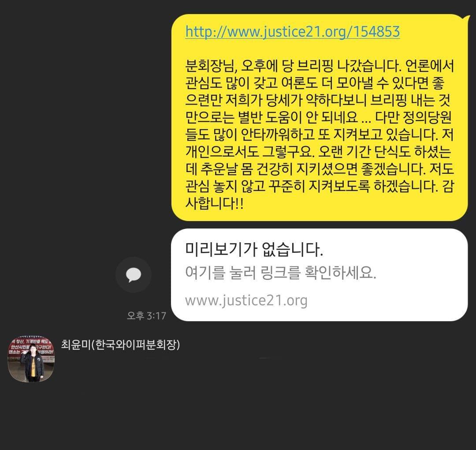The width and height of the screenshot is (476, 450).
Task: Click the "사합니다!!" last line of the message
Action: click(x=214, y=203)
